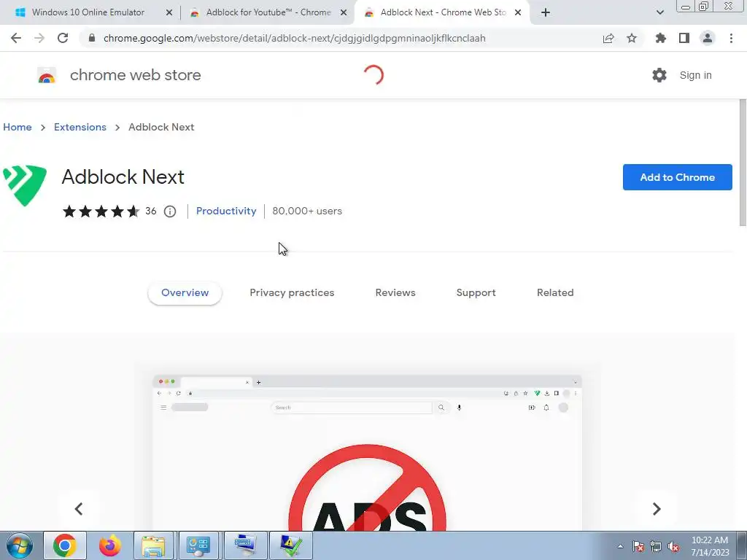Screen dimensions: 747x560
Task: Open web store settings gear
Action: (x=659, y=75)
